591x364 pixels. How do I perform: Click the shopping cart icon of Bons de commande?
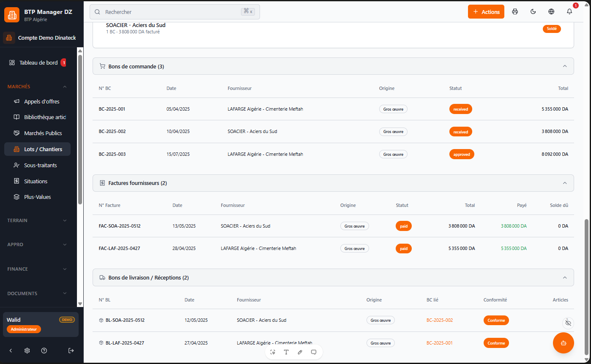102,66
